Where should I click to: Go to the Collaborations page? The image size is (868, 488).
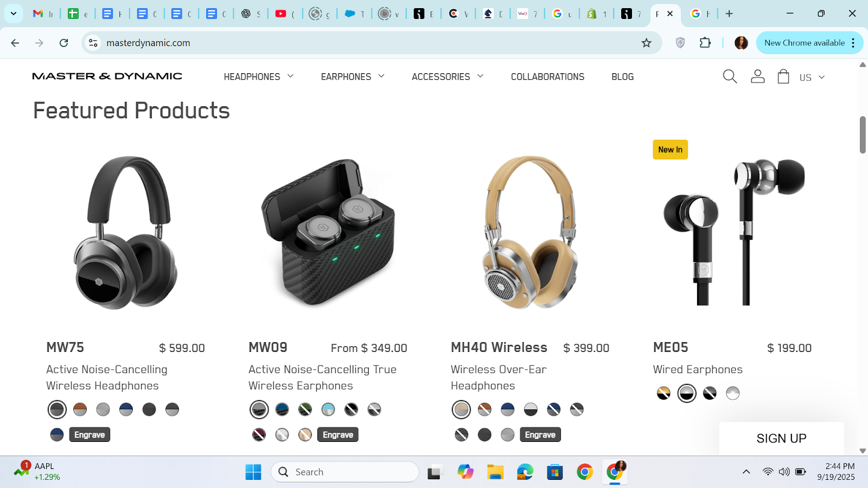pyautogui.click(x=547, y=76)
